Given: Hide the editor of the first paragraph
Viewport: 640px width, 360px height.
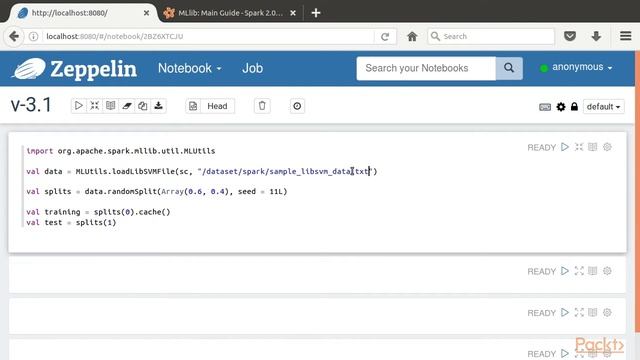Looking at the screenshot, I should [579, 147].
